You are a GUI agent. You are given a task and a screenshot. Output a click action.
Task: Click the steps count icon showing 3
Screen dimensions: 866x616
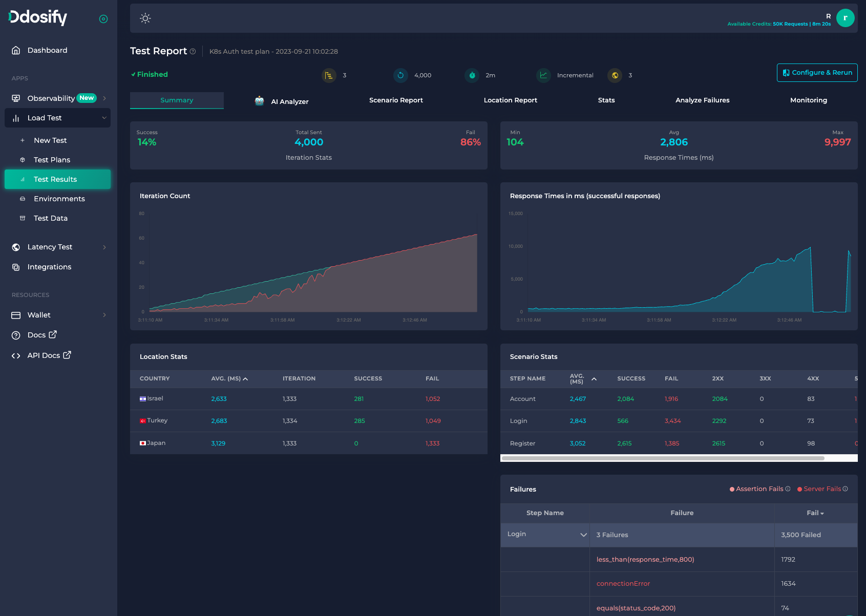[x=329, y=75]
